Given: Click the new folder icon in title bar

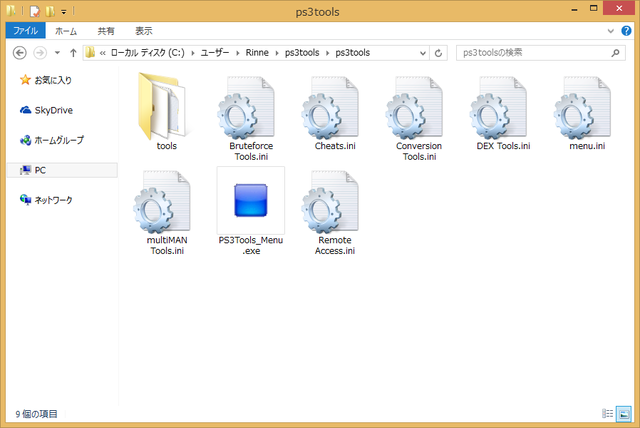Looking at the screenshot, I should click(x=50, y=11).
